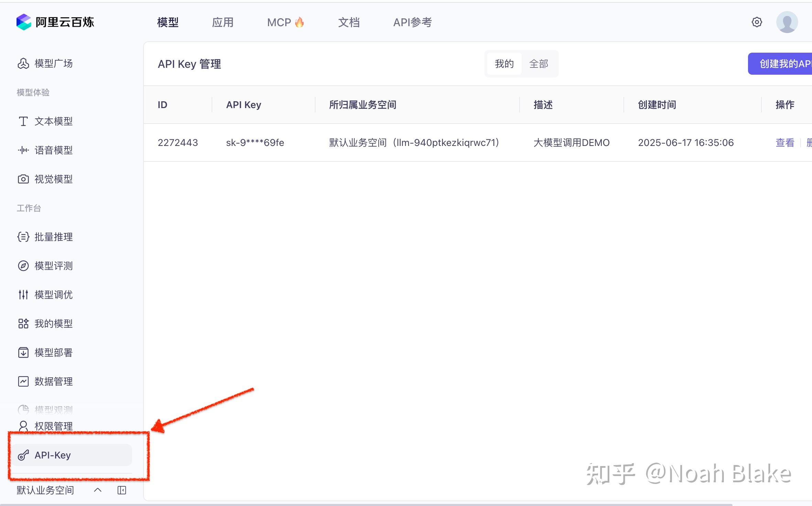The image size is (812, 506).
Task: Click the model evaluation compass icon
Action: tap(23, 266)
